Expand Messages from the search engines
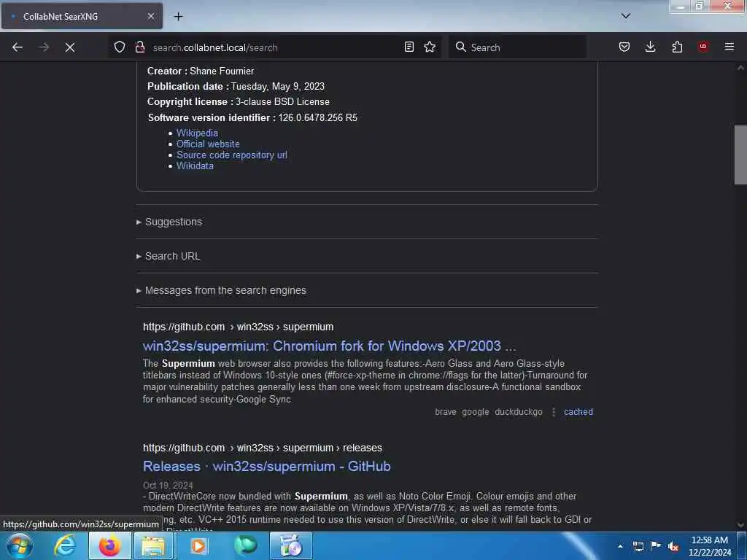Viewport: 747px width, 560px height. pos(221,290)
